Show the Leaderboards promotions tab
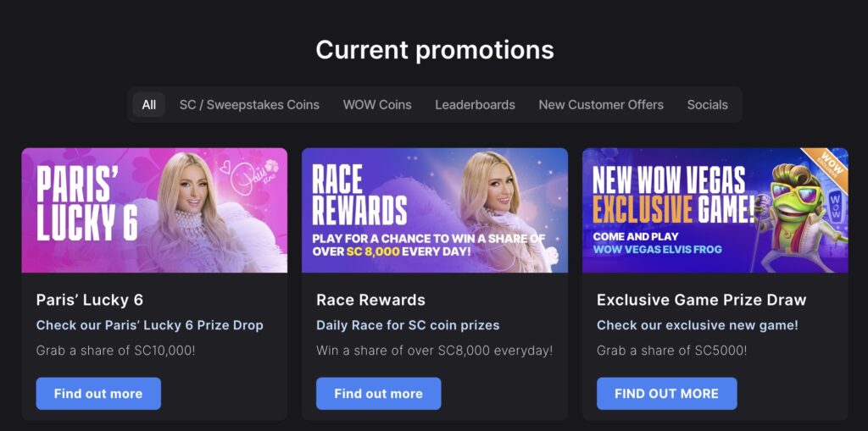Screen dimensions: 868x431 point(475,105)
